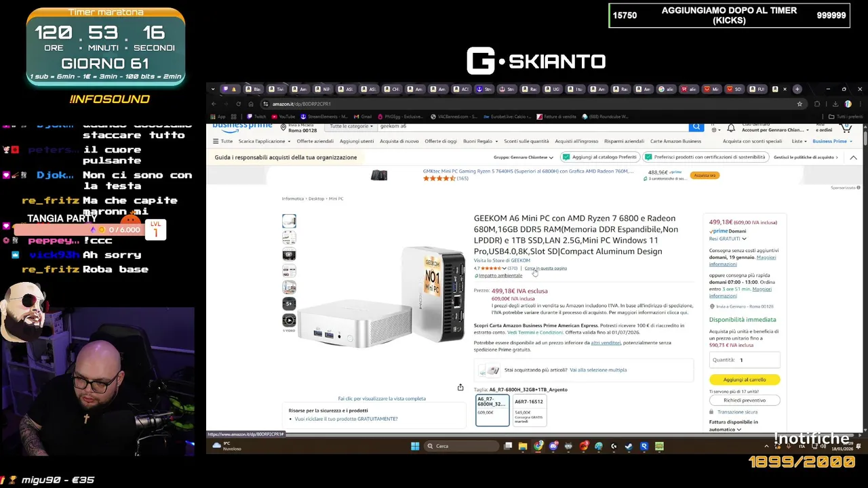Reload the Amazon page
This screenshot has width=868, height=488.
(238, 104)
